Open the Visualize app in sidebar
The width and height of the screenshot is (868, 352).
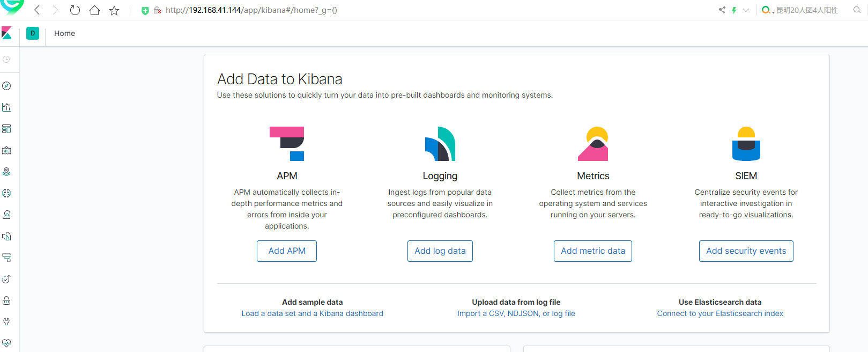tap(6, 107)
